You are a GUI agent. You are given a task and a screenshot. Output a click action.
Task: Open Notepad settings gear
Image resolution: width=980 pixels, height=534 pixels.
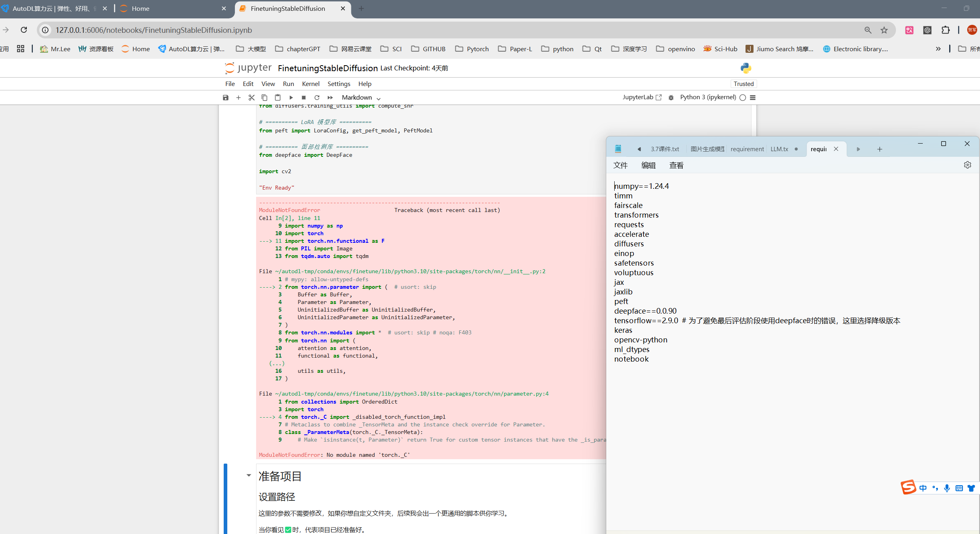[x=967, y=165]
